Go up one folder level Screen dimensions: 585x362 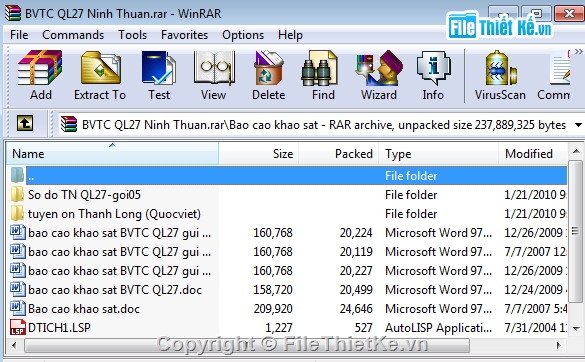(x=25, y=123)
